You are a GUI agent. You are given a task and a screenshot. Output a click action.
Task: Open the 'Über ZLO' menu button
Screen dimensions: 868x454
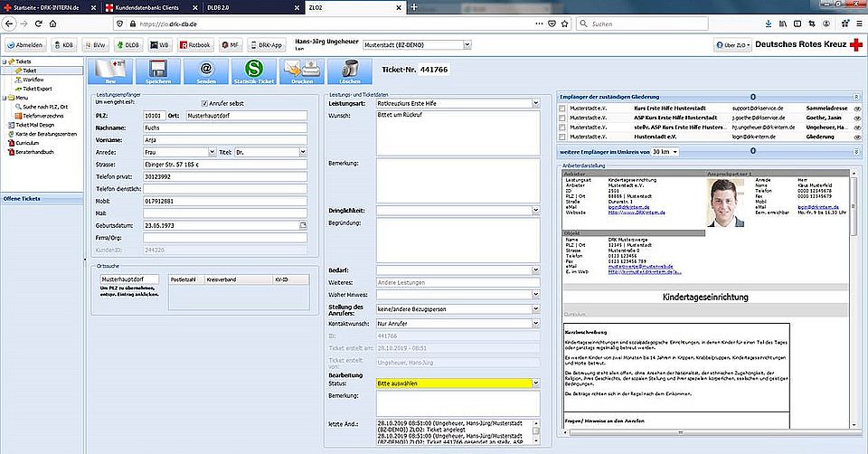coord(731,43)
